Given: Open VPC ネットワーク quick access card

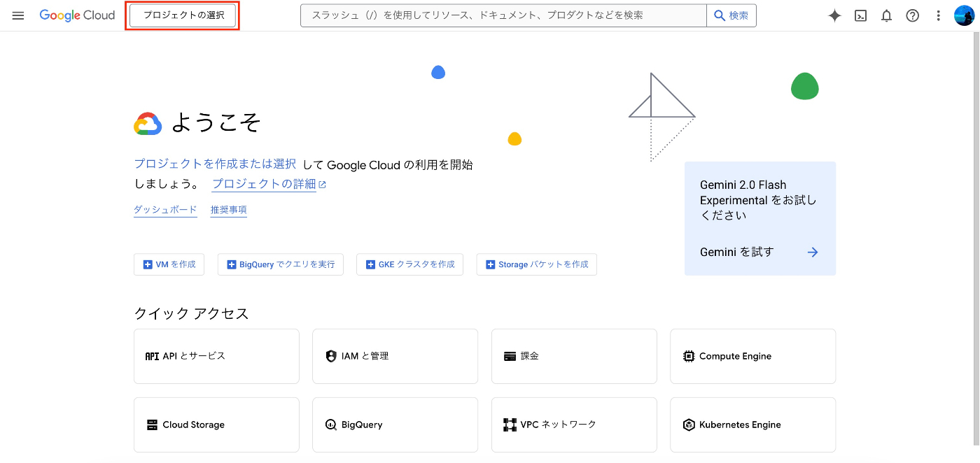Looking at the screenshot, I should click(x=574, y=425).
